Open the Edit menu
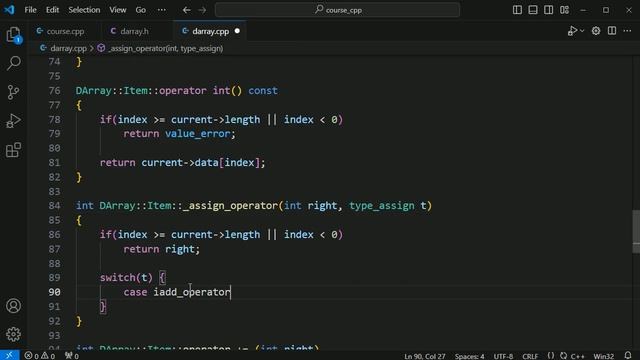 [52, 10]
